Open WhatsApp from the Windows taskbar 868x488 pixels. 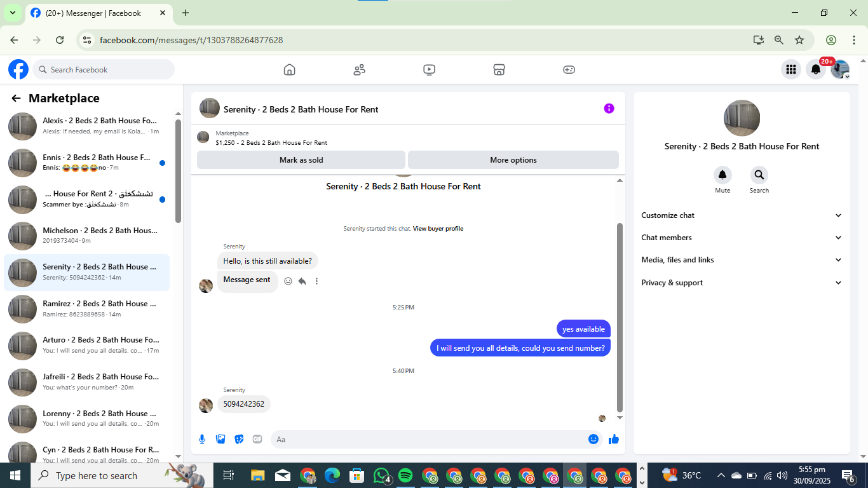pos(381,475)
